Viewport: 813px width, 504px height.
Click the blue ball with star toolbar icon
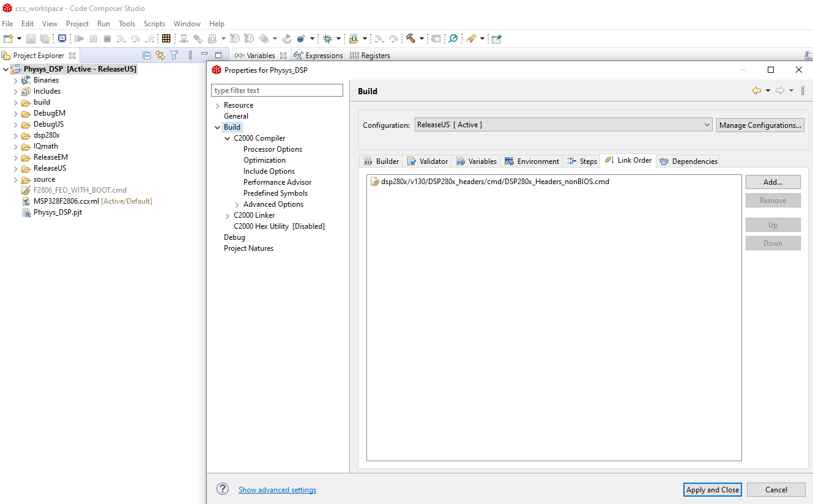(x=301, y=39)
